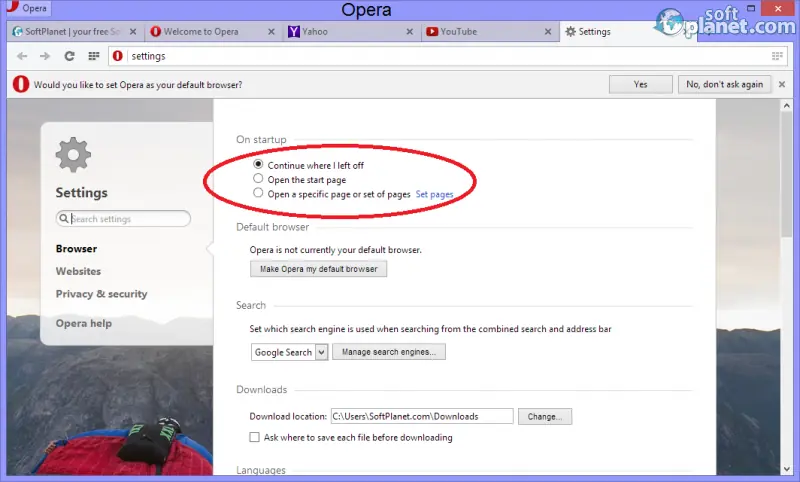
Task: Open the Opera menu button
Action: [27, 8]
